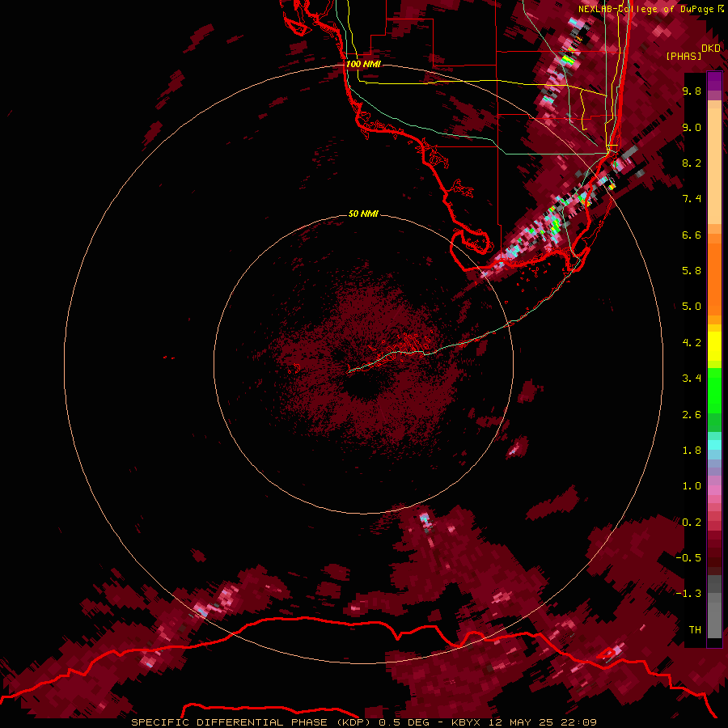Click the 7.4 value on color scale
The height and width of the screenshot is (728, 728).
click(x=692, y=199)
